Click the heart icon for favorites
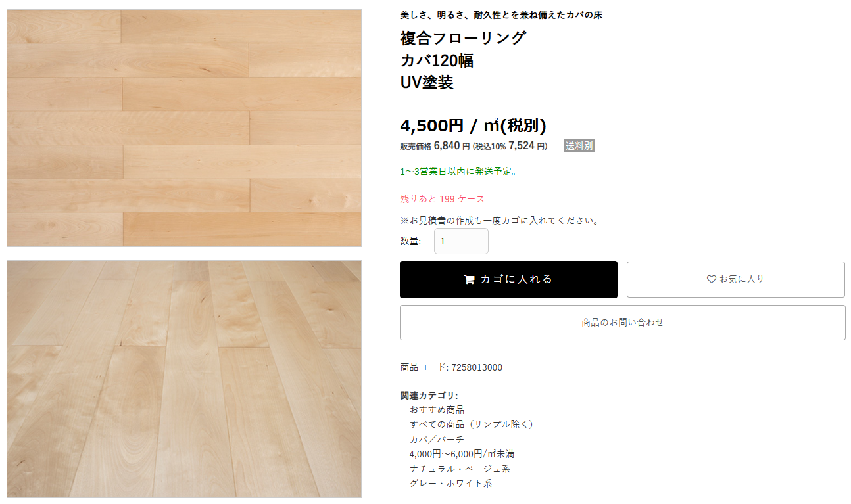 pyautogui.click(x=711, y=279)
